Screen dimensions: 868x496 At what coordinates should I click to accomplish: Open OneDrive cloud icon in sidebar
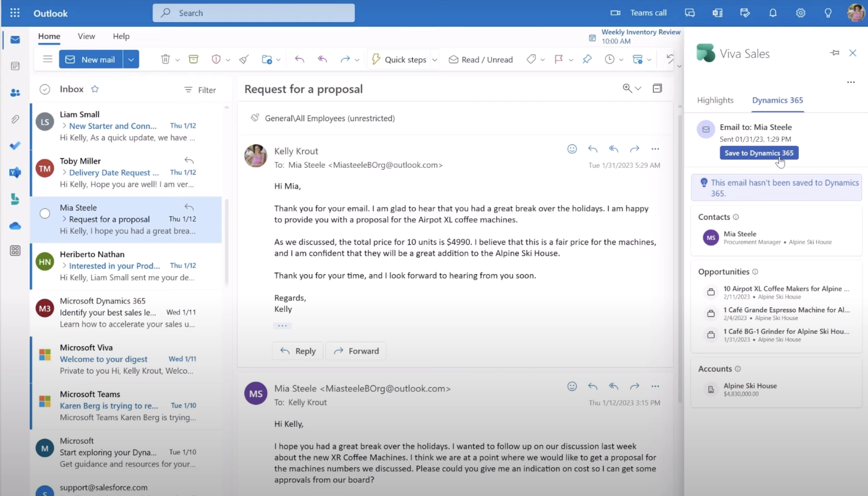click(x=15, y=226)
